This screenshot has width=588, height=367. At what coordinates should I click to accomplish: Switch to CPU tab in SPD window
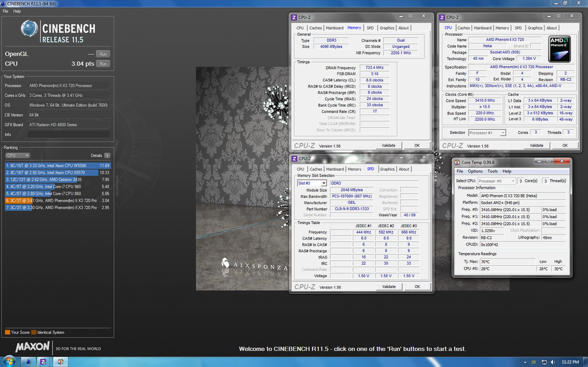pos(300,169)
